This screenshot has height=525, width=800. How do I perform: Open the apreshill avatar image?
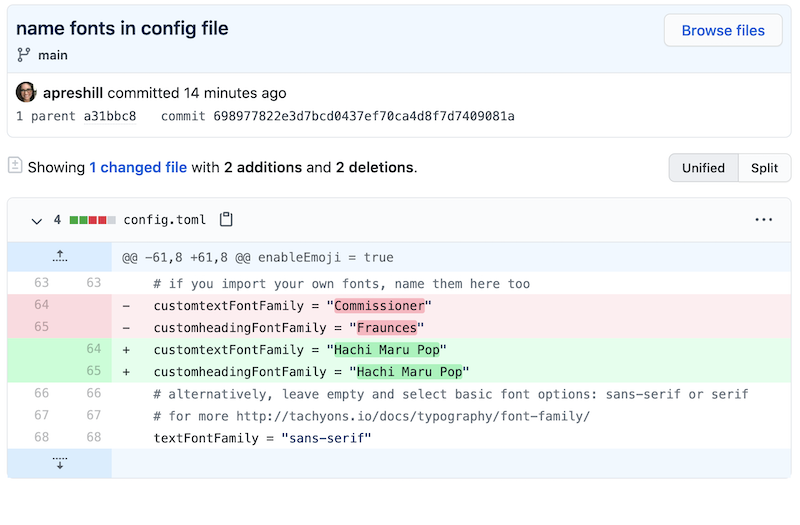click(26, 92)
